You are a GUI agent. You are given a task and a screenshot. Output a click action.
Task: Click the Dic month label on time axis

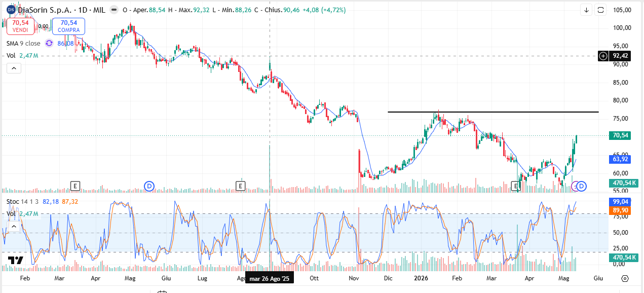click(x=388, y=278)
